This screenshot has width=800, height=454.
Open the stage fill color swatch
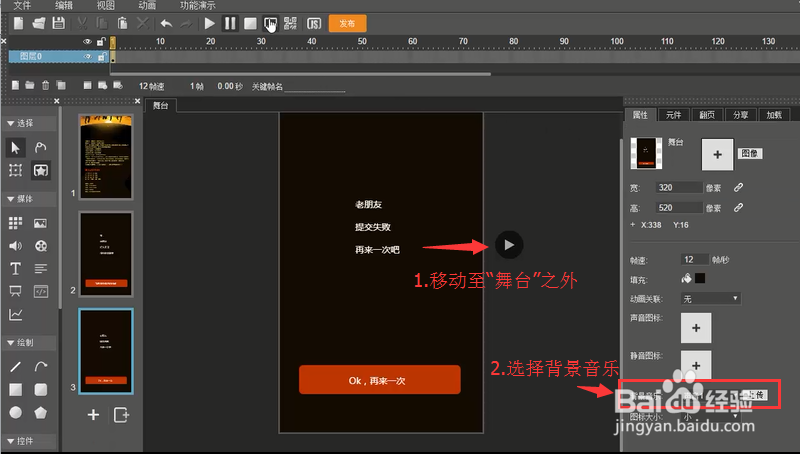(x=700, y=279)
